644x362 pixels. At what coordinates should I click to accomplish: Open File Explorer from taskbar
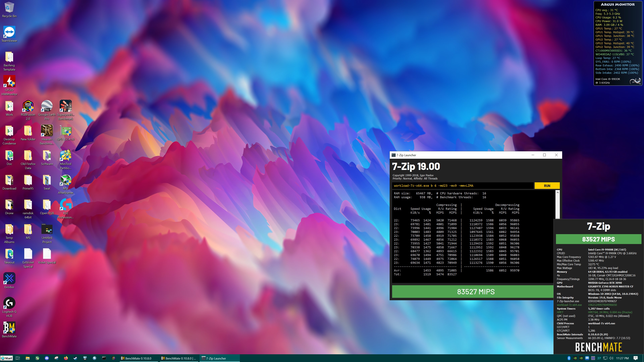(28, 358)
